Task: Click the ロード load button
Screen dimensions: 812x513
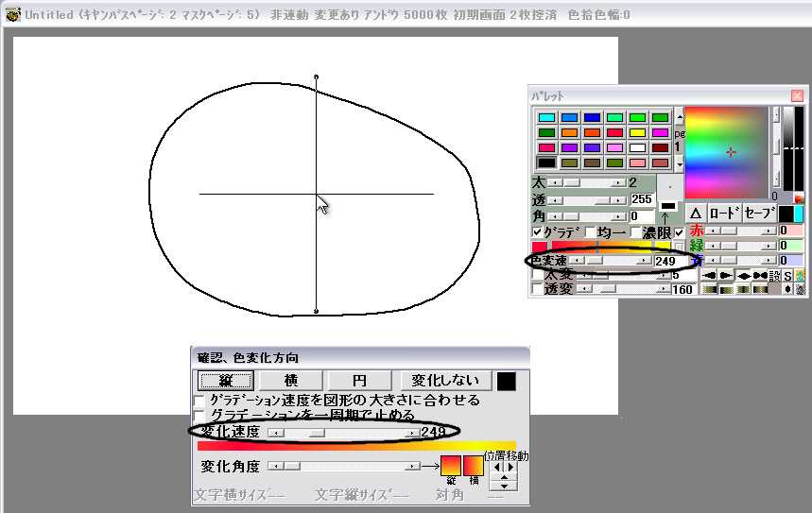Action: (x=724, y=214)
